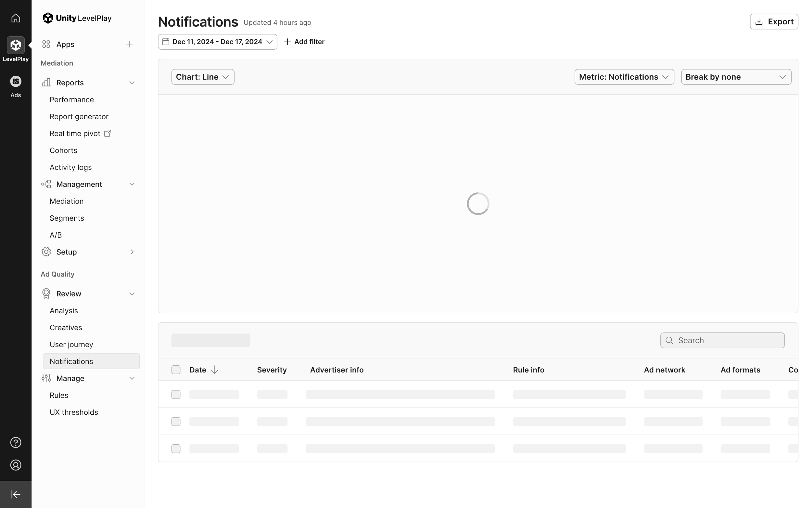The height and width of the screenshot is (508, 812).
Task: Check the first table row checkbox
Action: coord(176,395)
